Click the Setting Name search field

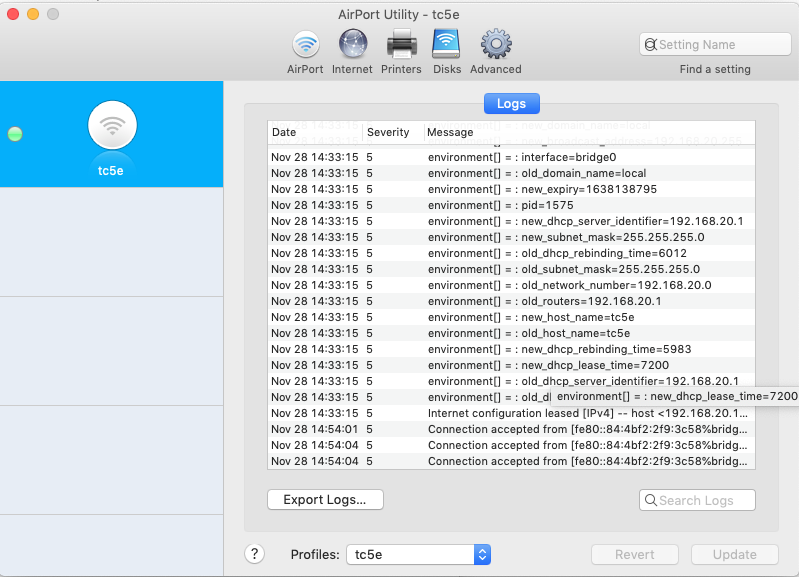(715, 44)
